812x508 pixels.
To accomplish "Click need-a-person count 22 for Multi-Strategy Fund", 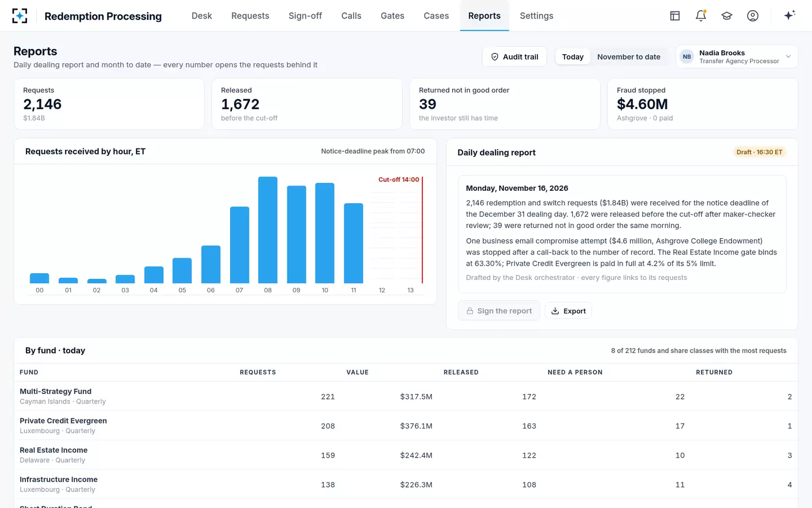I will [680, 397].
